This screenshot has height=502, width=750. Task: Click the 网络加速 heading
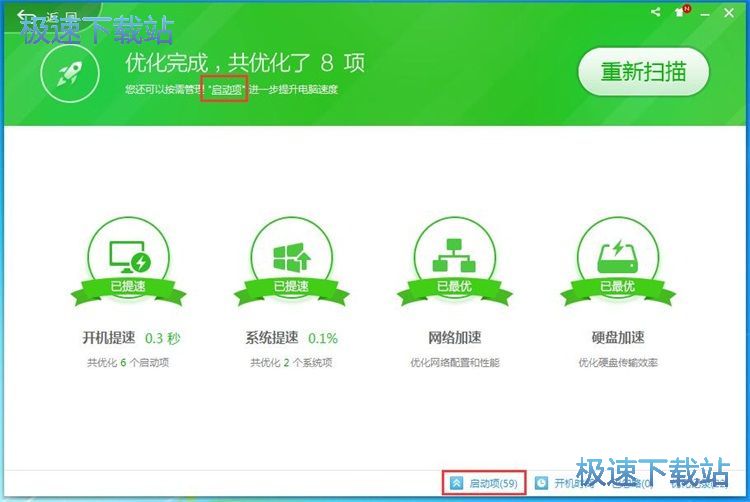[x=455, y=338]
